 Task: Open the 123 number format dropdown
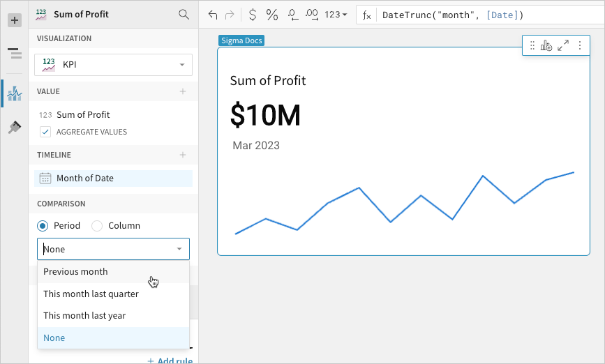tap(336, 15)
